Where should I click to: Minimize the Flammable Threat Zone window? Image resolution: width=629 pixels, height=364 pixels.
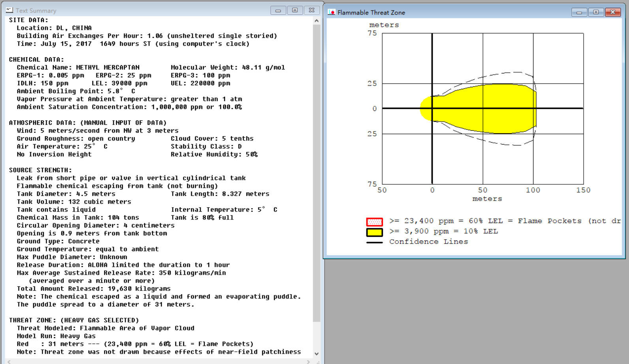coord(579,12)
